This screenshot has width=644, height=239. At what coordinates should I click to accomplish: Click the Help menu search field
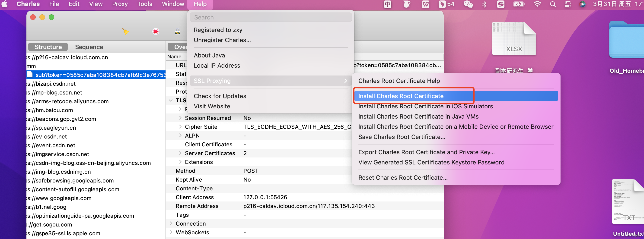coord(271,17)
